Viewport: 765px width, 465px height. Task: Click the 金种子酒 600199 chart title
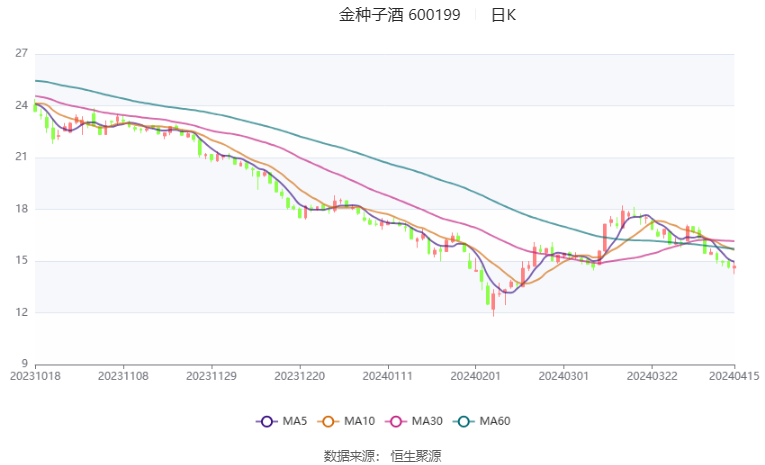click(399, 15)
